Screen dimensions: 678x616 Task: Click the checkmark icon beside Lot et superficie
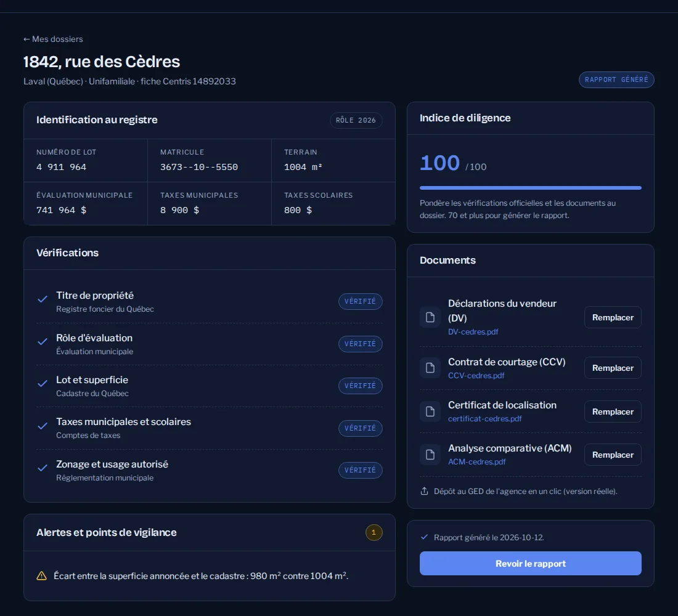click(x=43, y=383)
